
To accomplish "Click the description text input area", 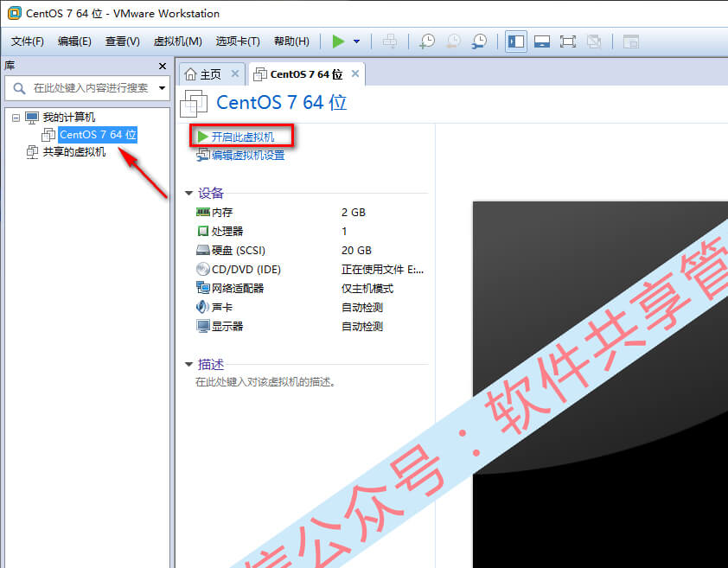I will click(265, 382).
